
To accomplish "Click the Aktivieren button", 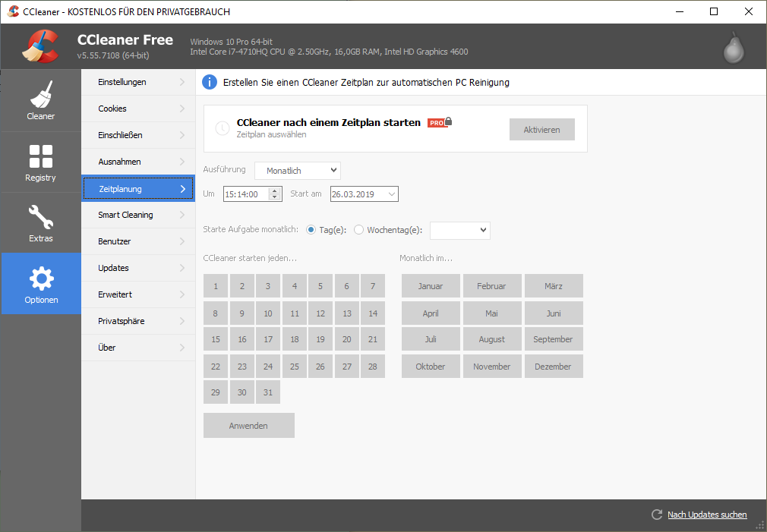I will click(x=541, y=130).
